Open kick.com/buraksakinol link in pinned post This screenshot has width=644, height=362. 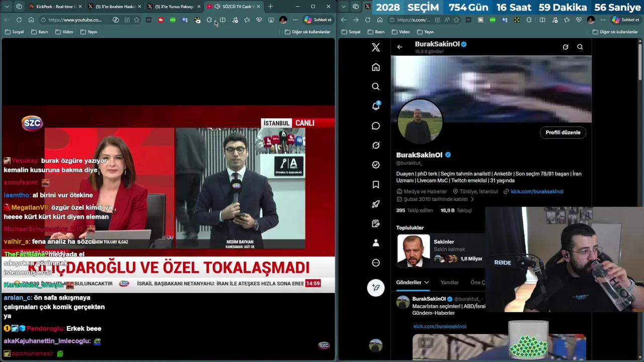click(440, 326)
